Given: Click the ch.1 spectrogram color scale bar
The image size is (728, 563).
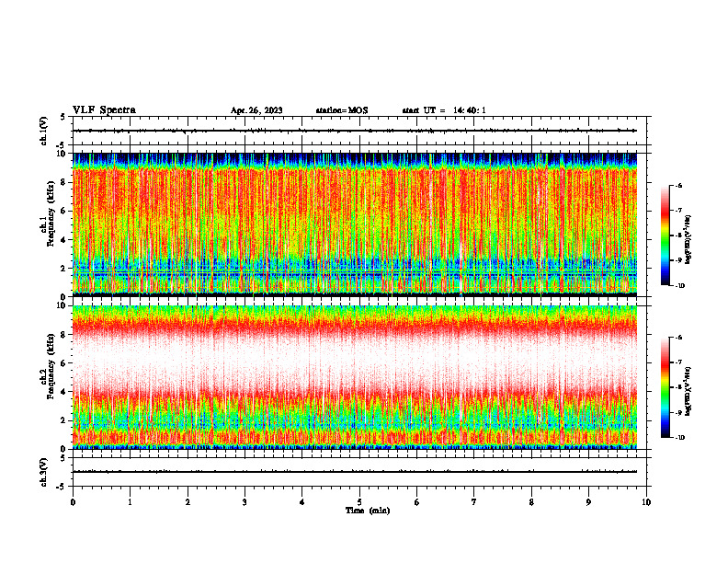Looking at the screenshot, I should tap(665, 236).
